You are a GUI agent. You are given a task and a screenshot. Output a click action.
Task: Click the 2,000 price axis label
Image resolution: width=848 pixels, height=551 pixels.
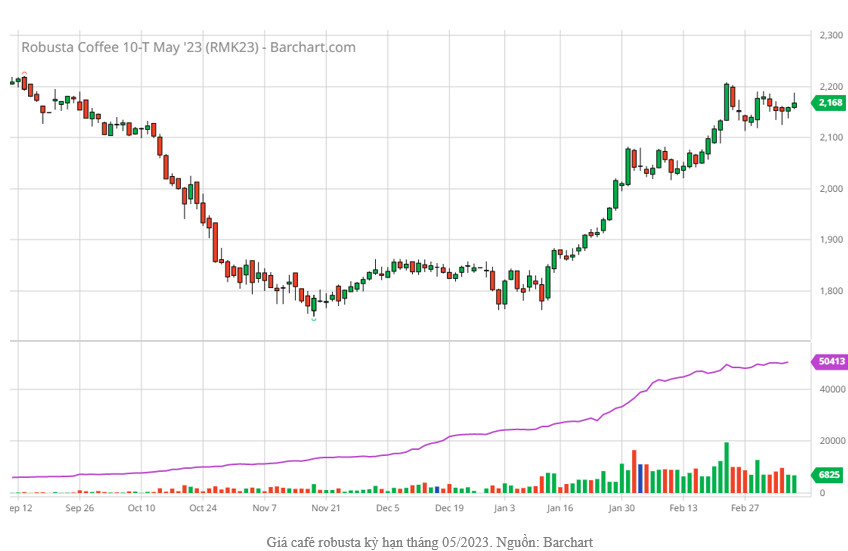831,189
